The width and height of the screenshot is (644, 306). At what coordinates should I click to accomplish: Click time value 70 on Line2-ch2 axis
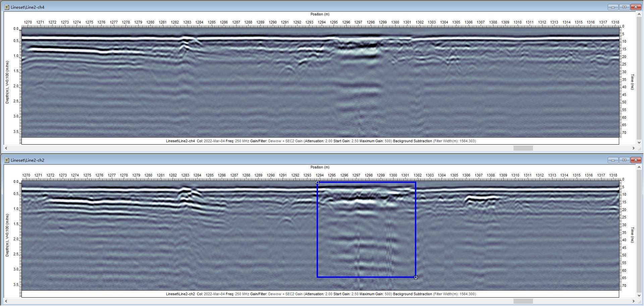624,286
